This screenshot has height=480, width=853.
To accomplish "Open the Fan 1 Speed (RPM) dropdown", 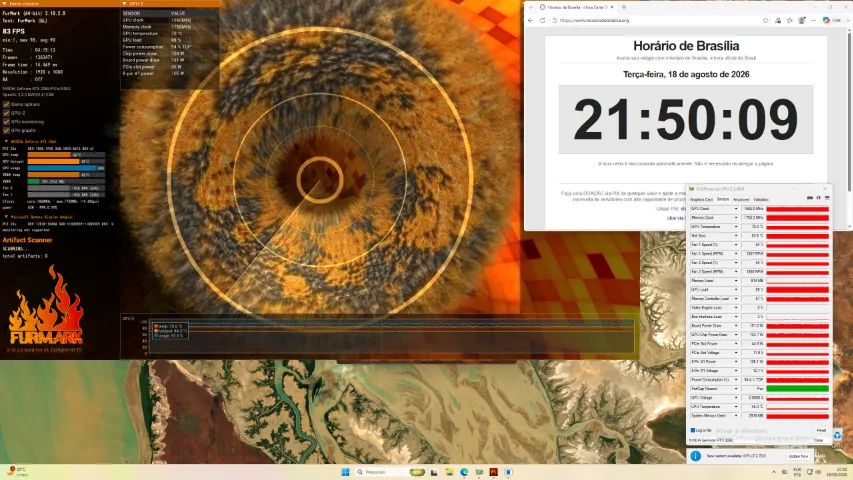I will pyautogui.click(x=735, y=254).
